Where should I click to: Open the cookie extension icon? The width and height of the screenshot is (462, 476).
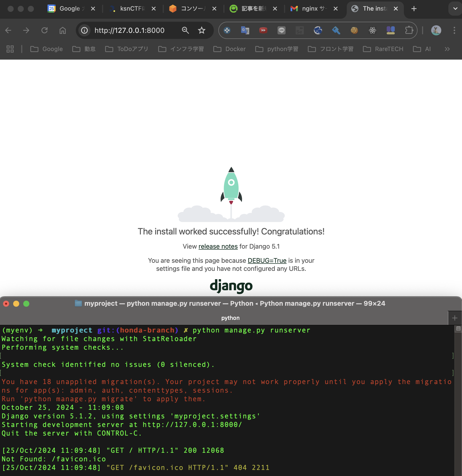pyautogui.click(x=354, y=31)
